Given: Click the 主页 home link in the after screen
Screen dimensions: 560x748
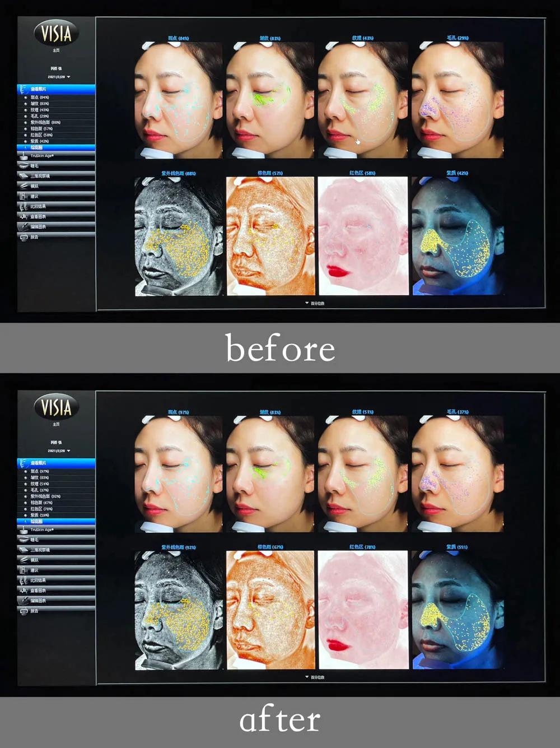Looking at the screenshot, I should tap(56, 424).
